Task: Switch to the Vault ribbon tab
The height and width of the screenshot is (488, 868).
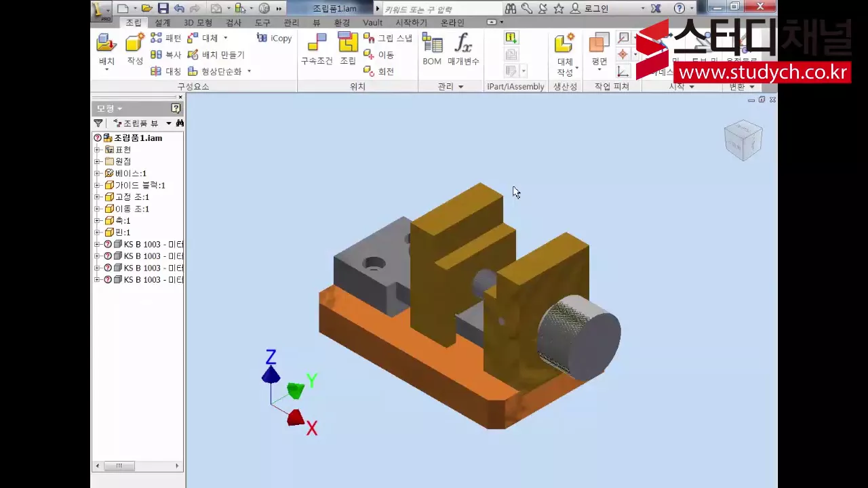Action: point(372,22)
